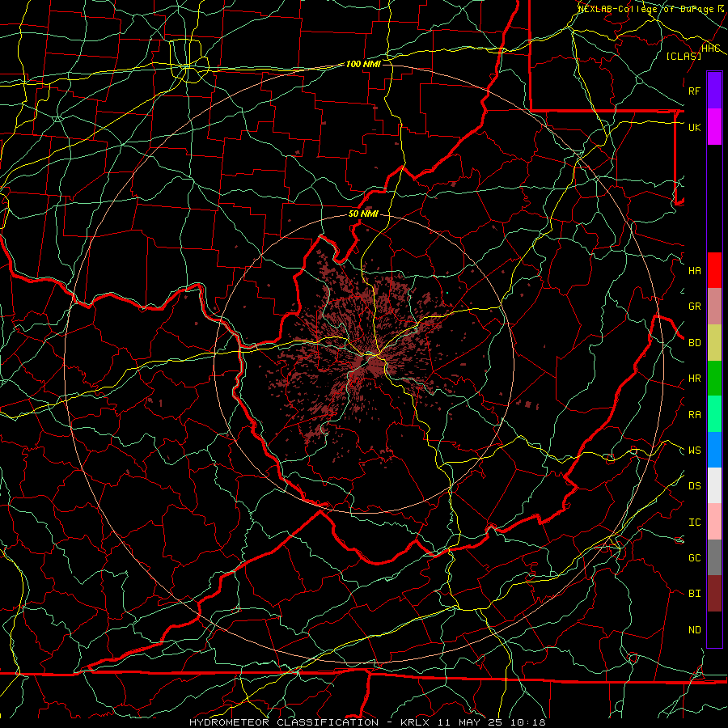Click the '100 NMI' range ring label
The width and height of the screenshot is (728, 728).
[x=363, y=64]
